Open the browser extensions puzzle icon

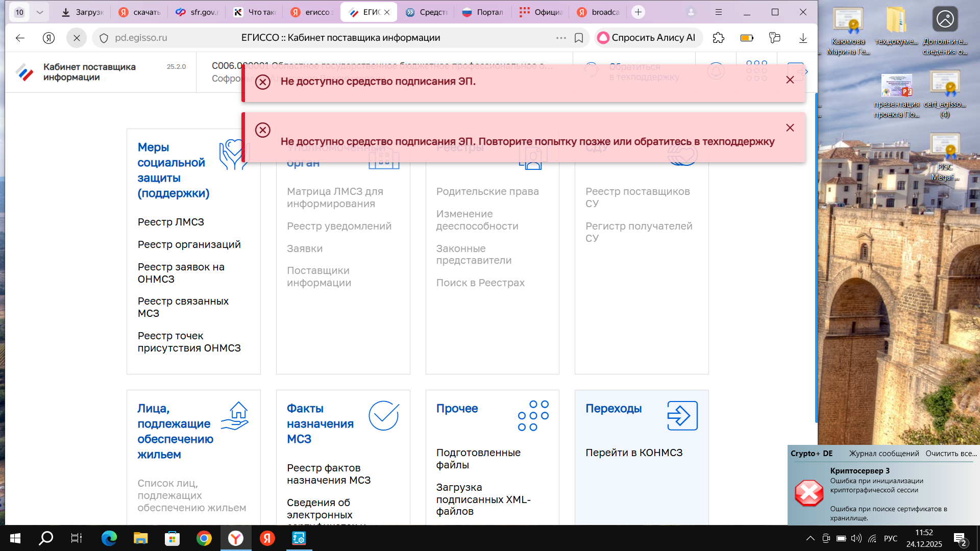[718, 38]
